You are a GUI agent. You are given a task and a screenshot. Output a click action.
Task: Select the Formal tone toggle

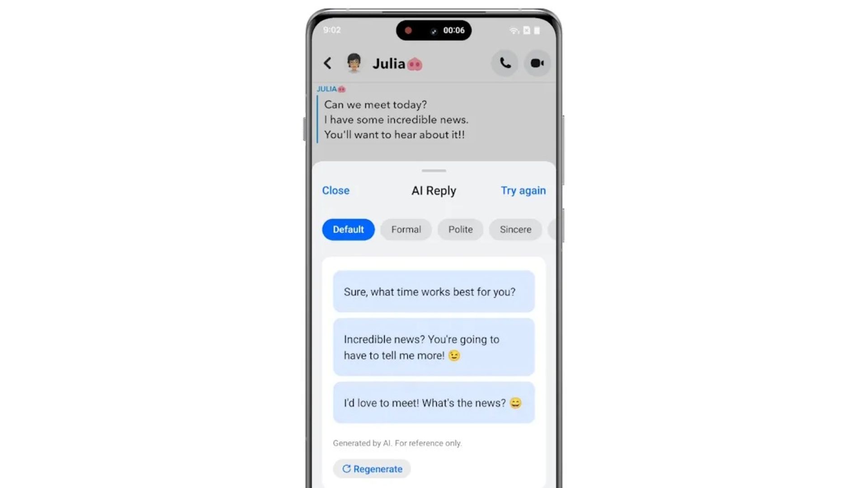406,230
